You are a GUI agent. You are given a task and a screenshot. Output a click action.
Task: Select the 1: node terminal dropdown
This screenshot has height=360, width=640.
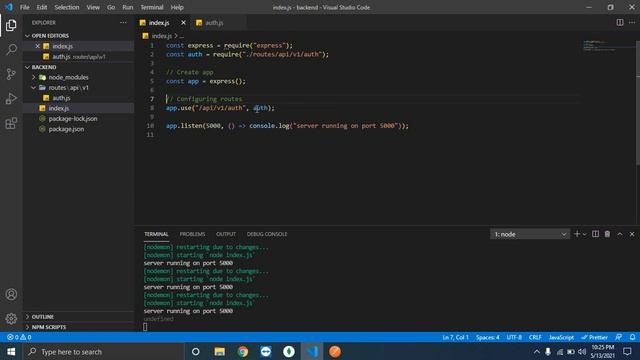click(x=530, y=234)
